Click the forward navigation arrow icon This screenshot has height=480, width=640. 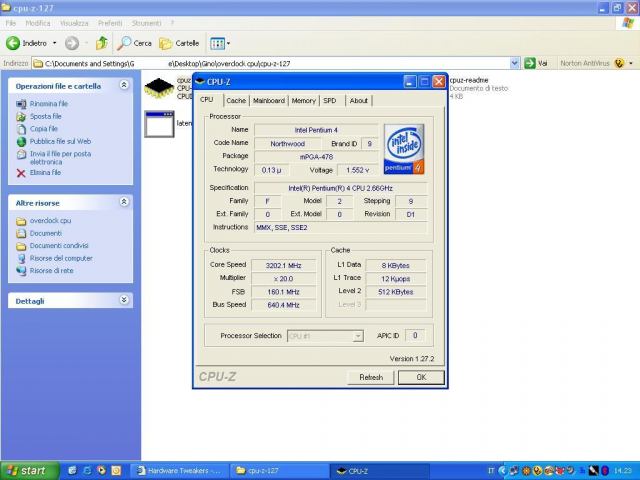click(x=72, y=43)
